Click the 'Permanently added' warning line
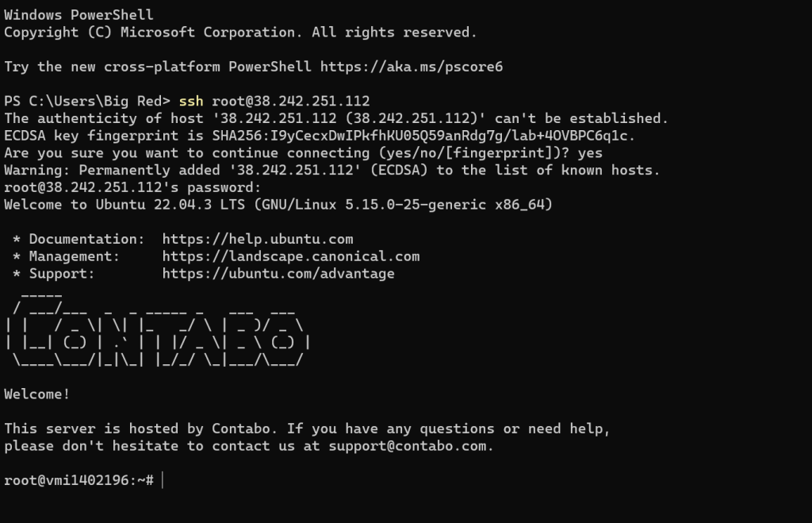 332,170
